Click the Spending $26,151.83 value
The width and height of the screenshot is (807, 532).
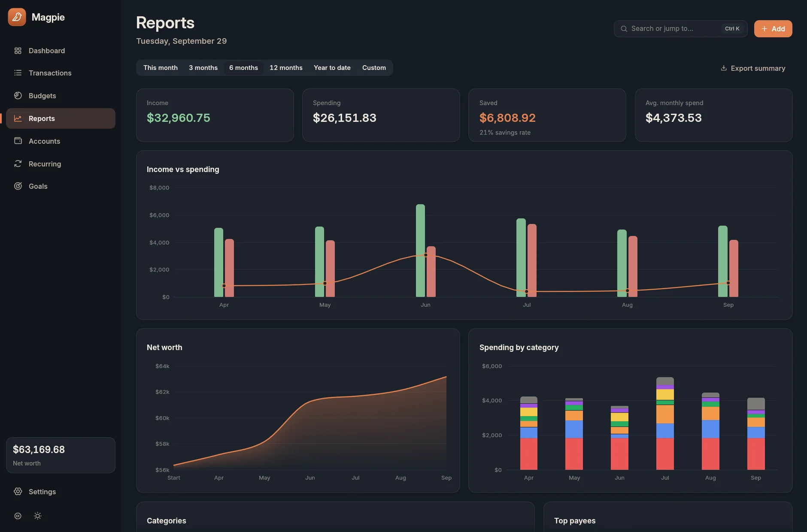point(345,118)
